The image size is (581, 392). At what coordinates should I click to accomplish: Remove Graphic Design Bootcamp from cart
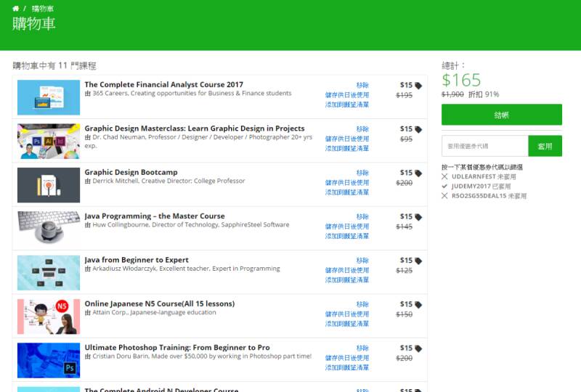coord(362,173)
